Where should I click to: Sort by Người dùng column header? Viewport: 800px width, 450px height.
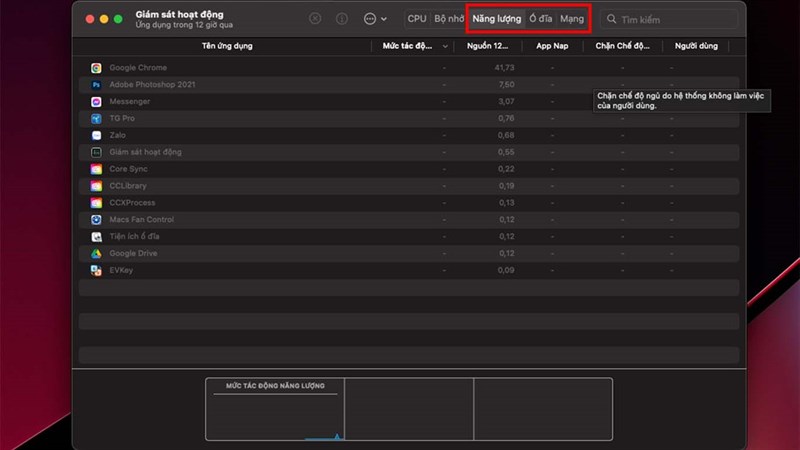[696, 46]
